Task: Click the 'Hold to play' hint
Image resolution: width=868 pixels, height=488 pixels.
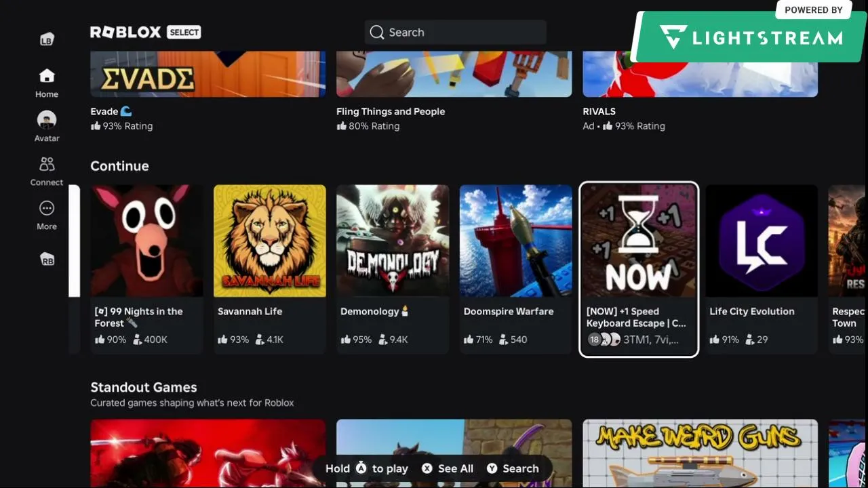Action: pos(367,468)
